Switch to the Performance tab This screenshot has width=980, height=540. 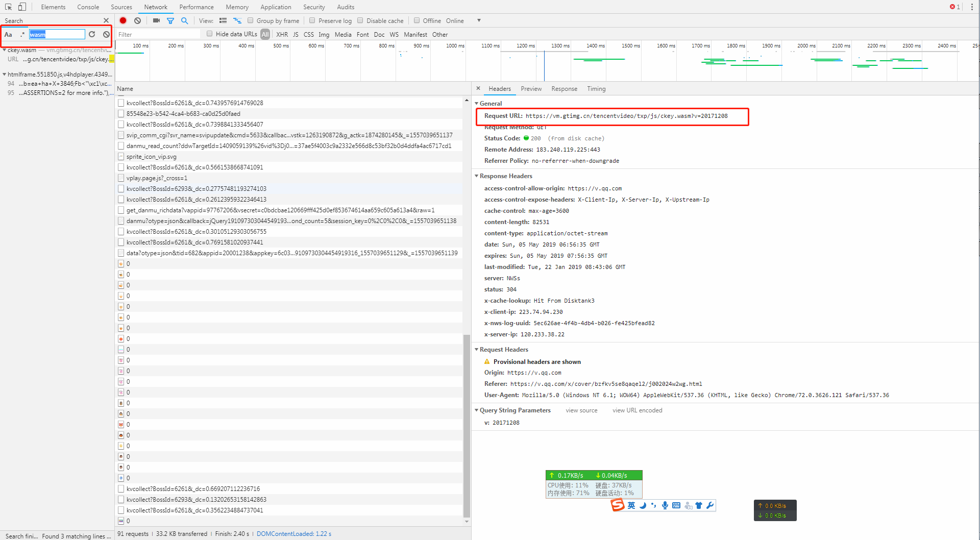(x=197, y=7)
